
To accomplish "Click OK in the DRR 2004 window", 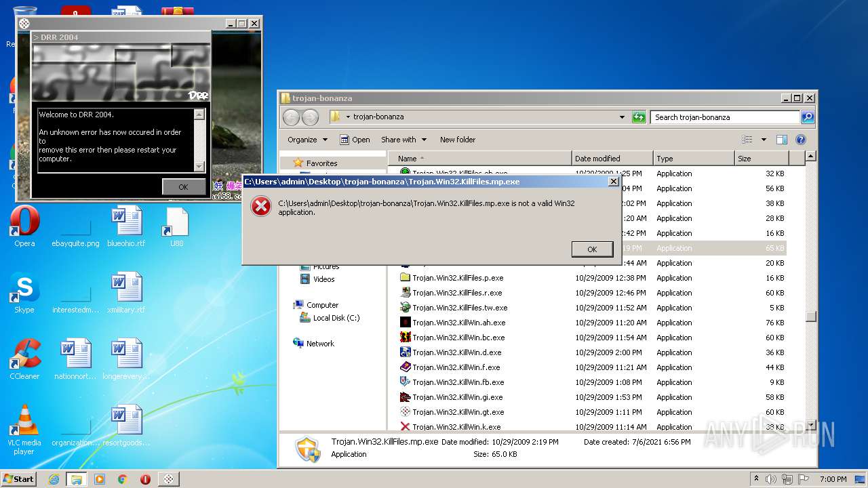I will 183,187.
